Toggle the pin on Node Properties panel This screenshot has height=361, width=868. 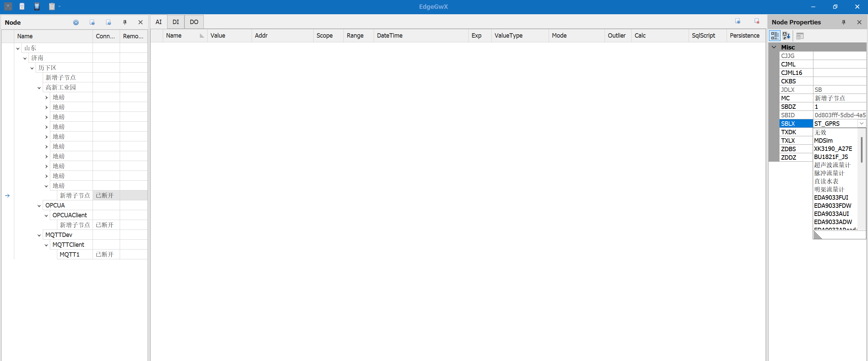click(844, 22)
